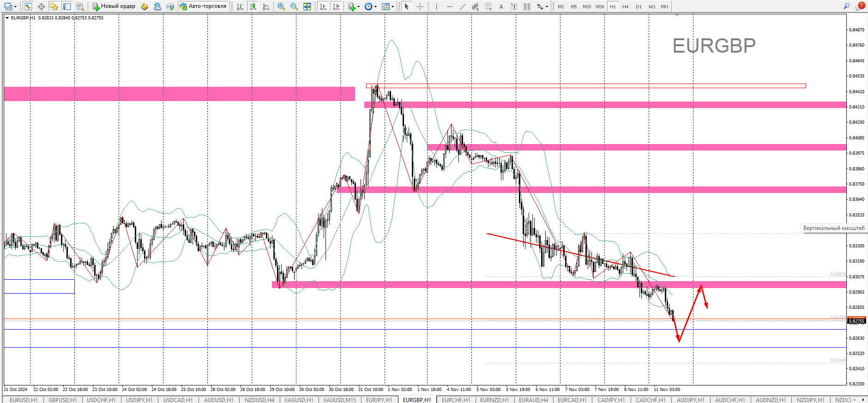
Task: Toggle the Data Window crosshair icon
Action: (x=41, y=6)
